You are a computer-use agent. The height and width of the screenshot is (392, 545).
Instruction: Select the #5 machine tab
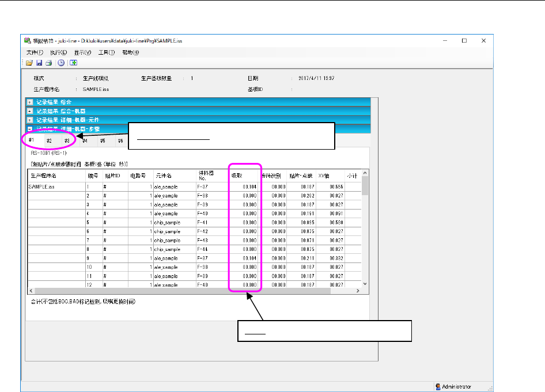(103, 140)
